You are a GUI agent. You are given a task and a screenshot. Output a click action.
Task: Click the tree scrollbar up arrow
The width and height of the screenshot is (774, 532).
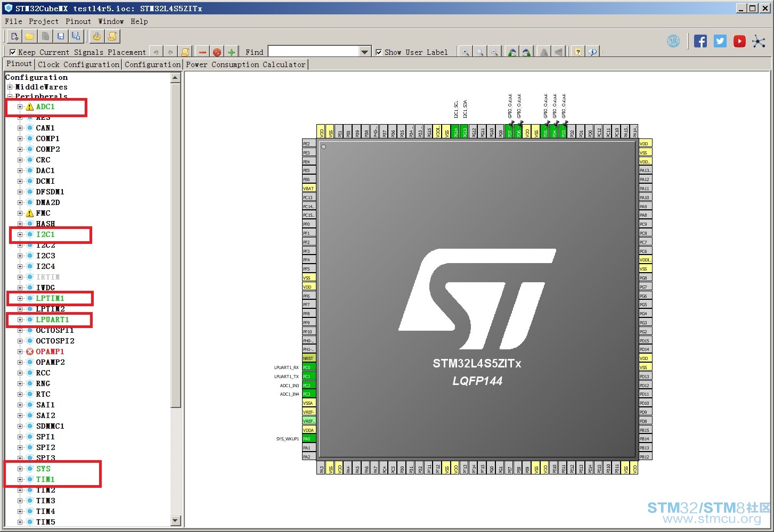click(176, 78)
